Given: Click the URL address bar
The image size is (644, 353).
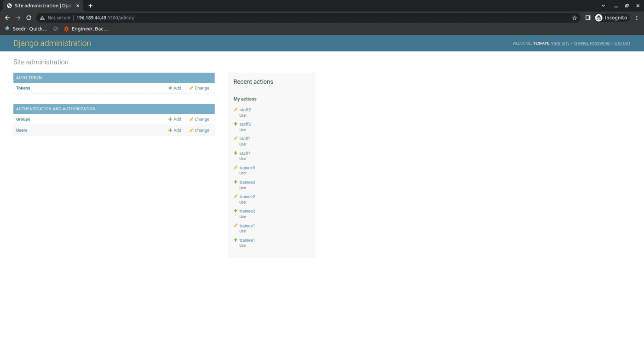Looking at the screenshot, I should click(322, 18).
